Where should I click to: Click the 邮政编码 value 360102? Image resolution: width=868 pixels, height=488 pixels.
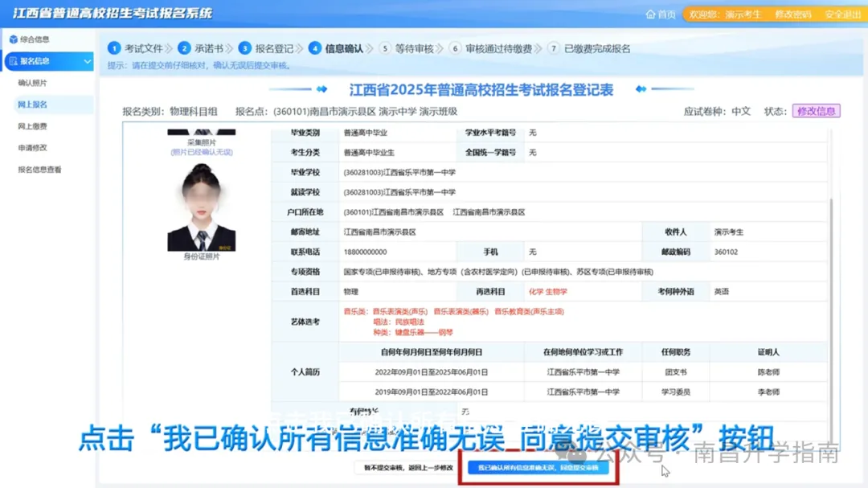[x=726, y=252]
